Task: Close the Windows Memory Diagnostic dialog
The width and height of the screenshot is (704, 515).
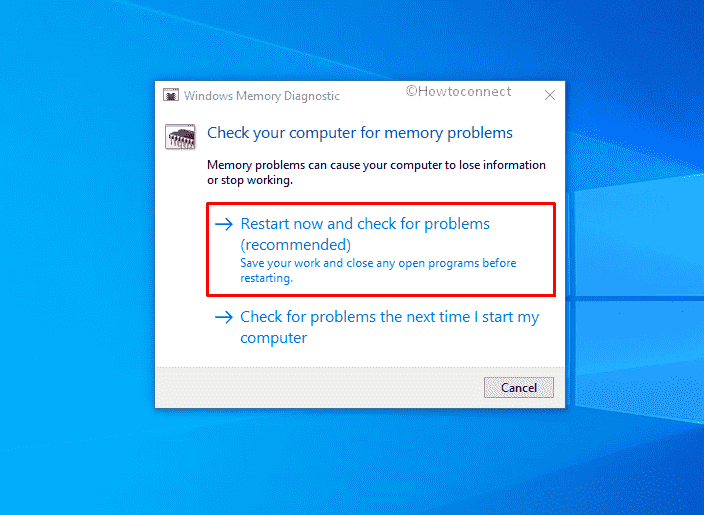Action: point(550,95)
